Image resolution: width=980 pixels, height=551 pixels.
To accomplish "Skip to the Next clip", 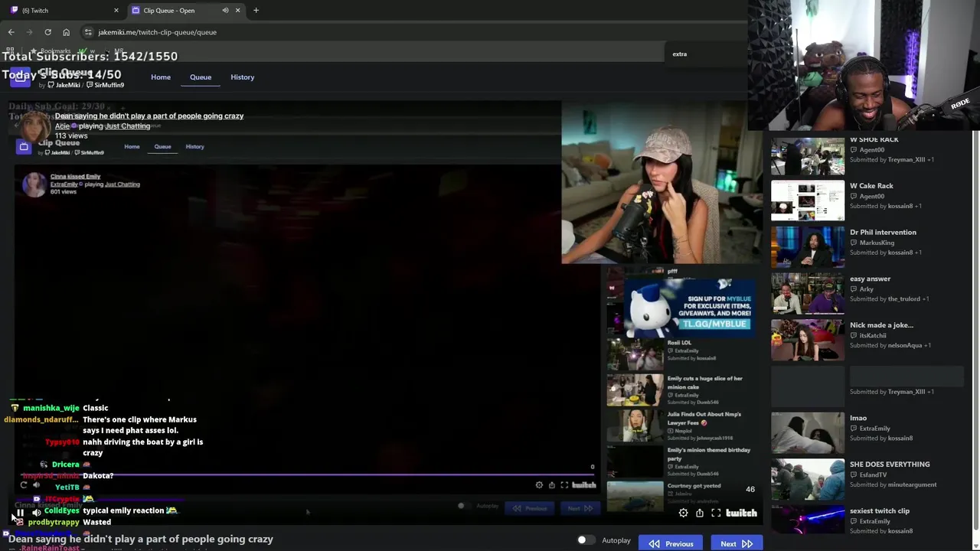I will [x=737, y=543].
